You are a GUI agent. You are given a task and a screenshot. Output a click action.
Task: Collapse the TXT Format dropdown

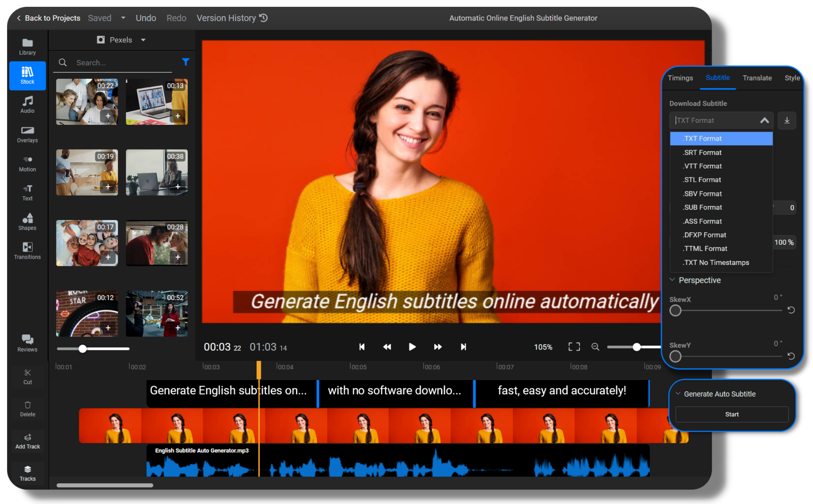tap(764, 120)
